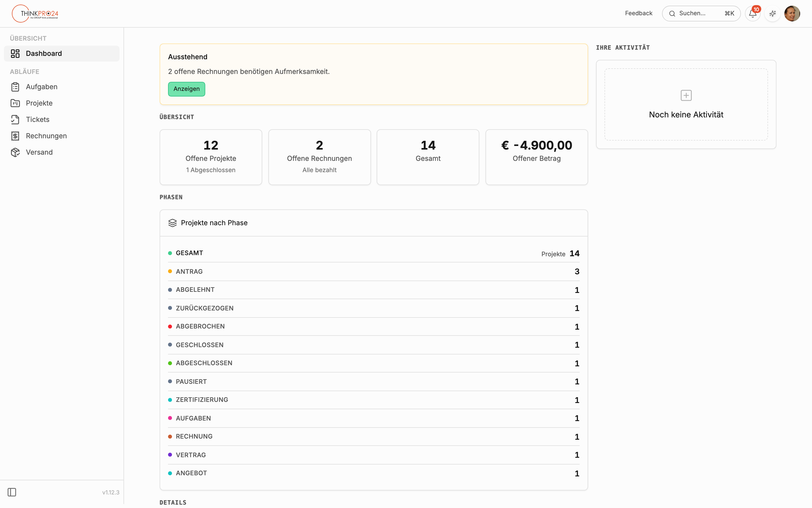
Task: Click the Offener Betrag card
Action: pyautogui.click(x=537, y=157)
